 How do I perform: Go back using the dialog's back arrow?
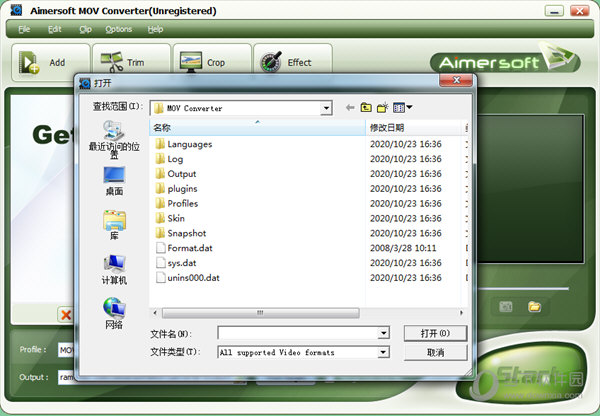(x=350, y=108)
